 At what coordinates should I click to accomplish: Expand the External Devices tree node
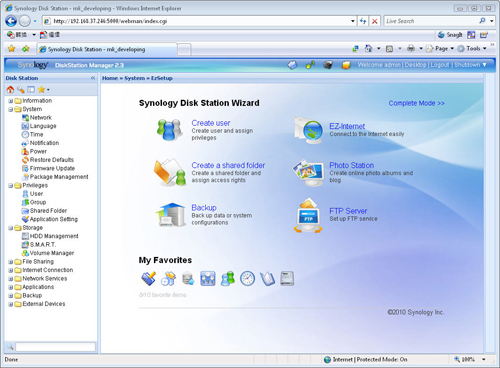(x=10, y=304)
